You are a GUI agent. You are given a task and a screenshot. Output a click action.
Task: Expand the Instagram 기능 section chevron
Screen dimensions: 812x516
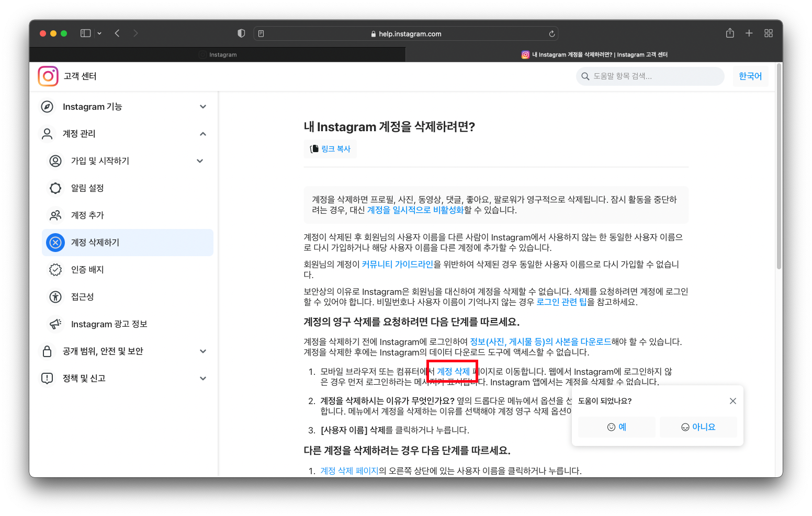coord(203,107)
